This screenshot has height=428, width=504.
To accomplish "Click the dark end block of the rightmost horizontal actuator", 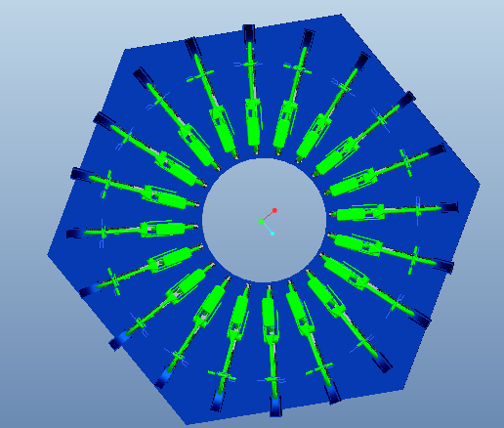I will click(450, 207).
